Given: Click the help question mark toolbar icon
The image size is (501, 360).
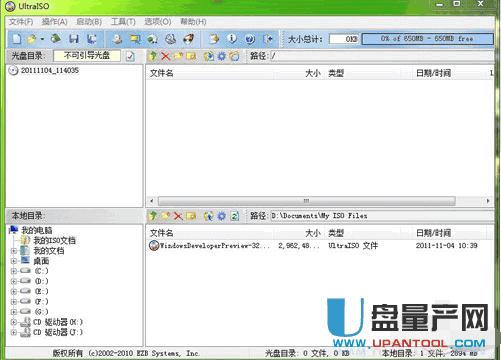Looking at the screenshot, I should (x=250, y=39).
